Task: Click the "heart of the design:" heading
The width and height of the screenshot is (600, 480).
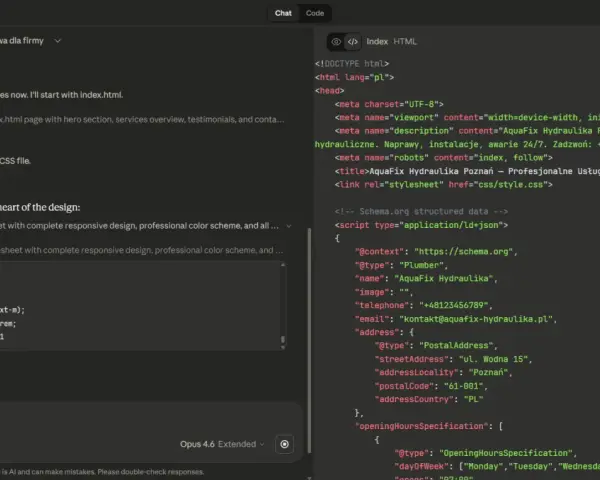Action: (x=40, y=207)
